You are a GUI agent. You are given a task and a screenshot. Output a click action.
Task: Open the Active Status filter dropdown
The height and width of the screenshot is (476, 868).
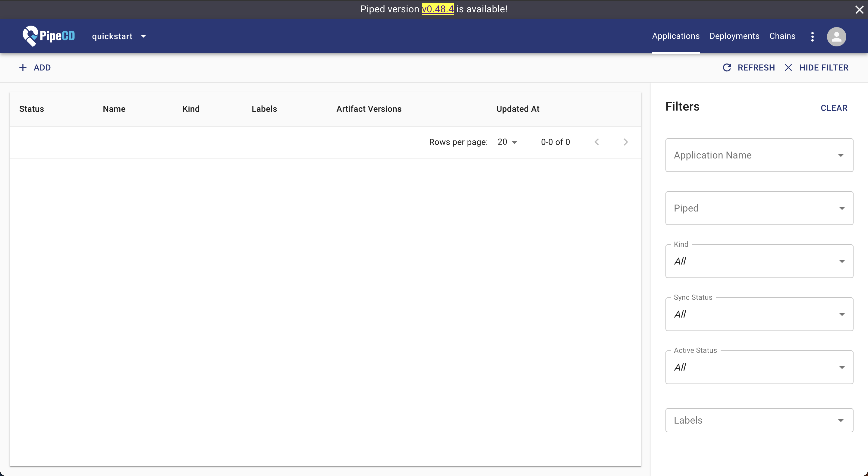pos(759,367)
